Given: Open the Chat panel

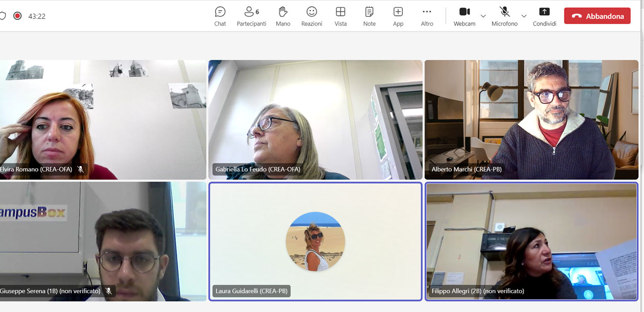Looking at the screenshot, I should pyautogui.click(x=220, y=16).
